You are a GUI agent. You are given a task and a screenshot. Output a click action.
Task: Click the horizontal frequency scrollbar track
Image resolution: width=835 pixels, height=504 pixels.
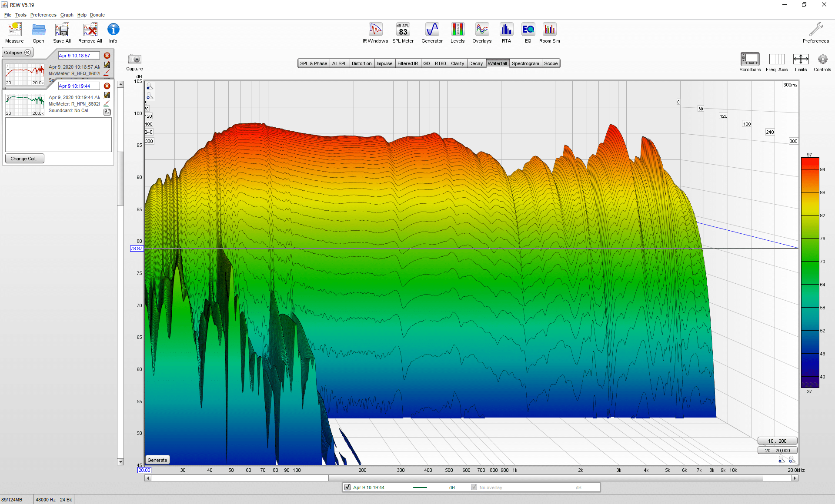pos(471,478)
